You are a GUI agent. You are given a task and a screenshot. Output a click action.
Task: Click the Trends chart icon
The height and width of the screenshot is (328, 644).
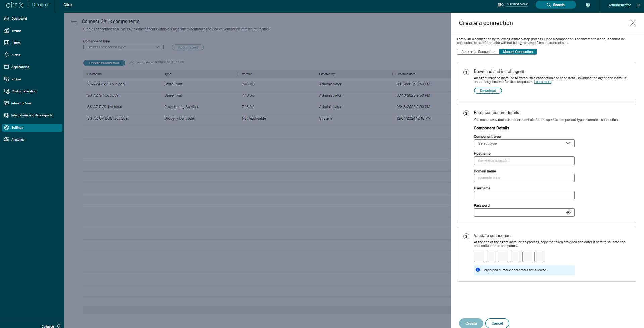pos(6,31)
